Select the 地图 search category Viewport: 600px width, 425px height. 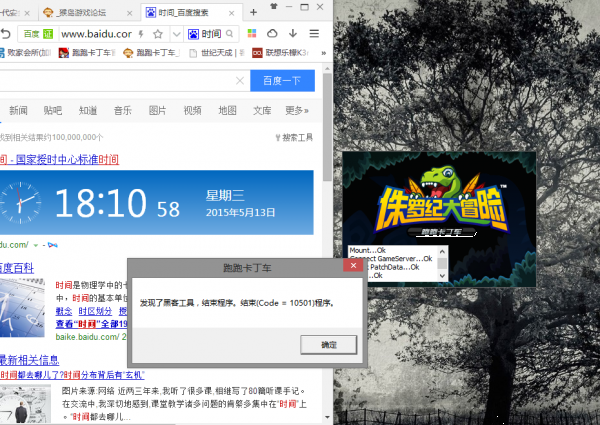tap(227, 111)
